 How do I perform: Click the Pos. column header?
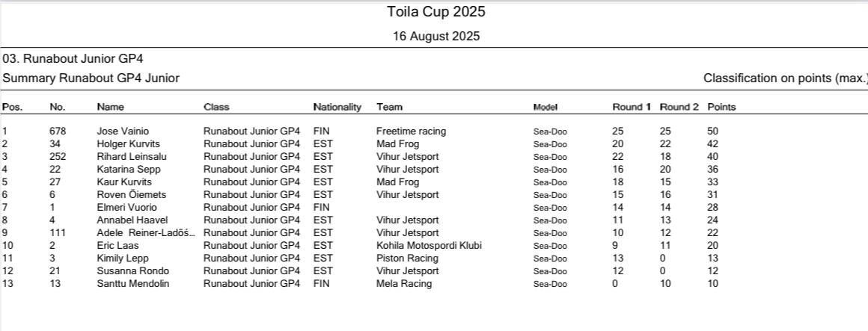13,107
